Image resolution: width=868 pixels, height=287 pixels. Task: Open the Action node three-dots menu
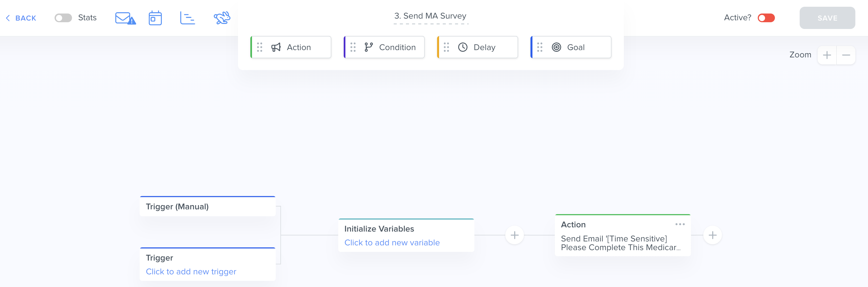tap(680, 224)
